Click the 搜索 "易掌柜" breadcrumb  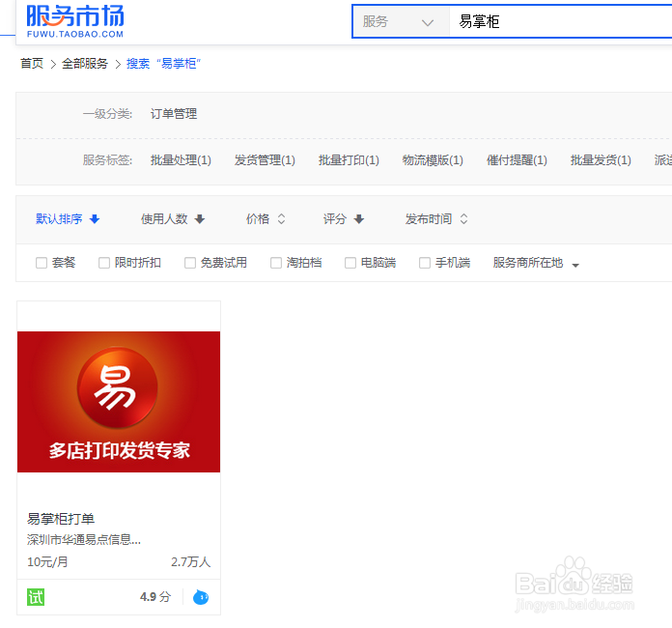[164, 64]
